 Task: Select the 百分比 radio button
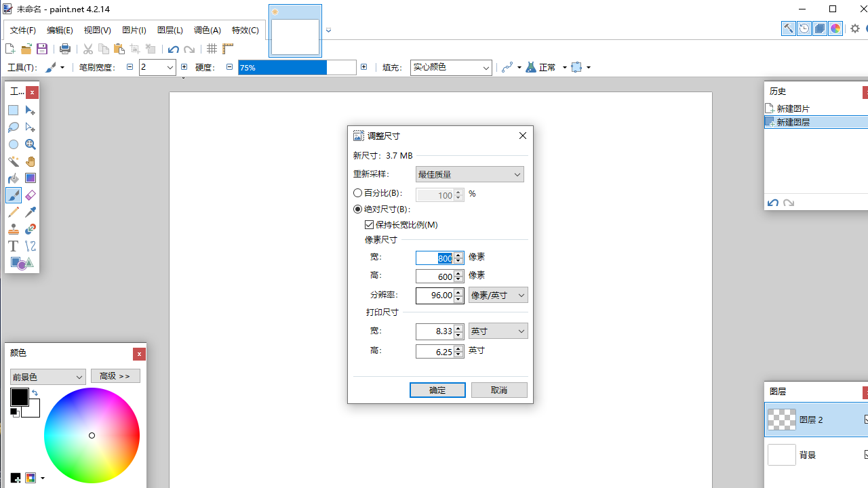[x=357, y=192]
